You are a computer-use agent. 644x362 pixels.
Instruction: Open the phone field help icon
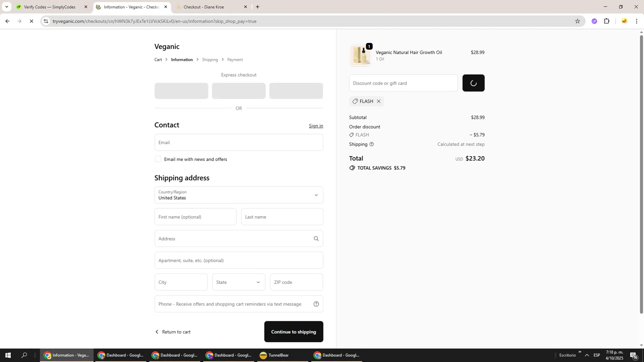316,304
